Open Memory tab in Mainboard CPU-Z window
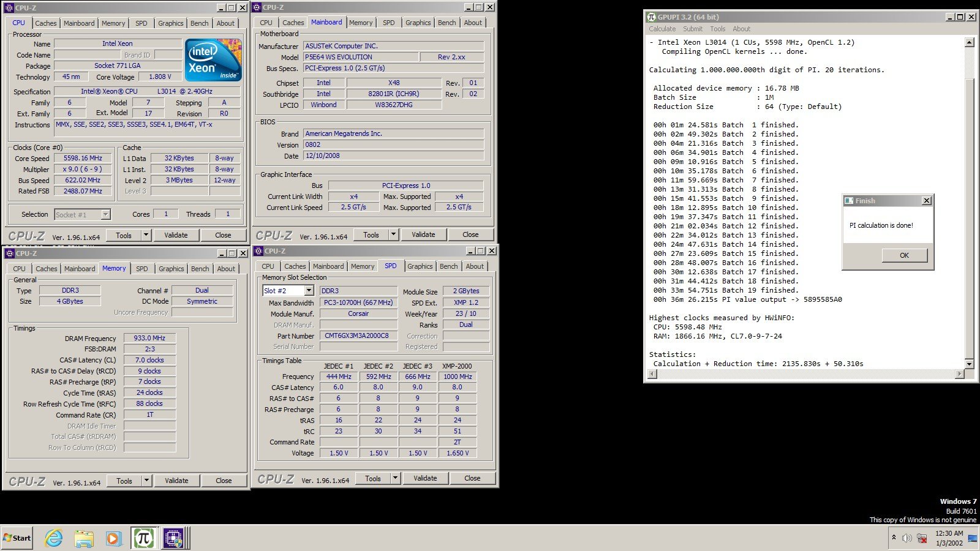This screenshot has width=980, height=551. click(x=361, y=23)
